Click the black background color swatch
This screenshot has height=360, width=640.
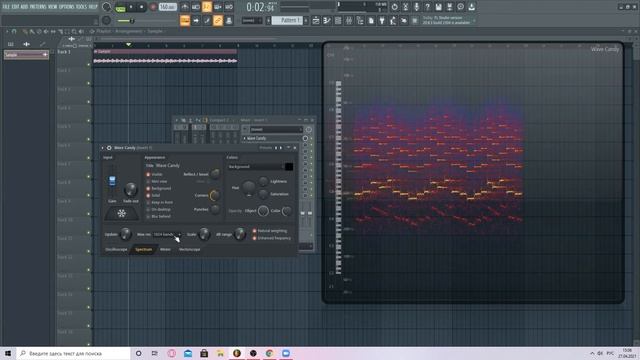[289, 167]
